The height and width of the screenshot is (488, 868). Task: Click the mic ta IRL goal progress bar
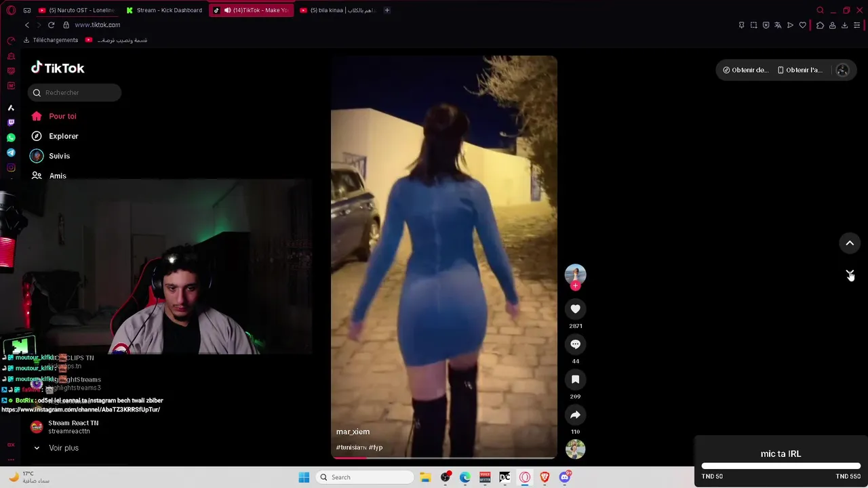pos(781,466)
